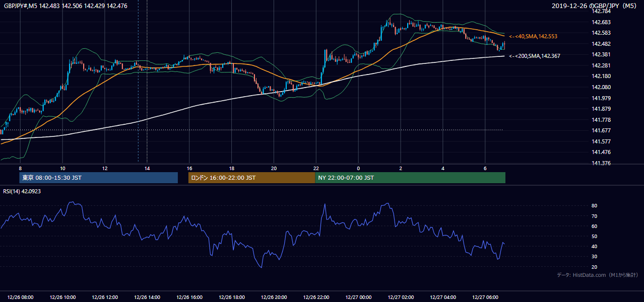
Task: Click price axis value 142.080
Action: (x=600, y=88)
